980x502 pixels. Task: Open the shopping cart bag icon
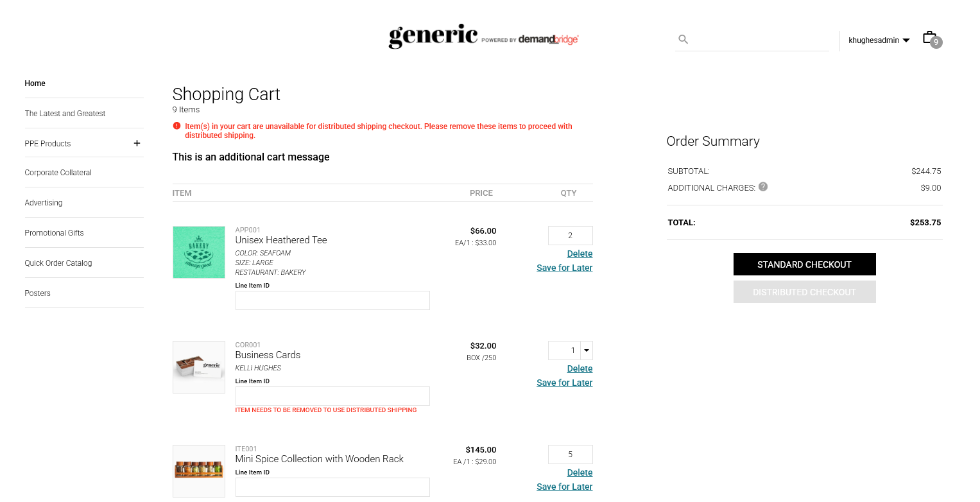930,38
